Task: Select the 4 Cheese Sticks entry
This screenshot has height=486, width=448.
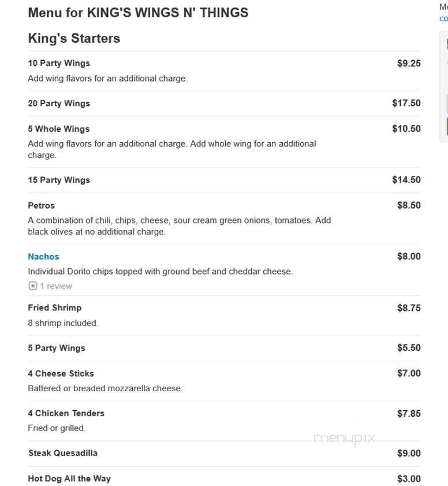Action: (x=61, y=373)
